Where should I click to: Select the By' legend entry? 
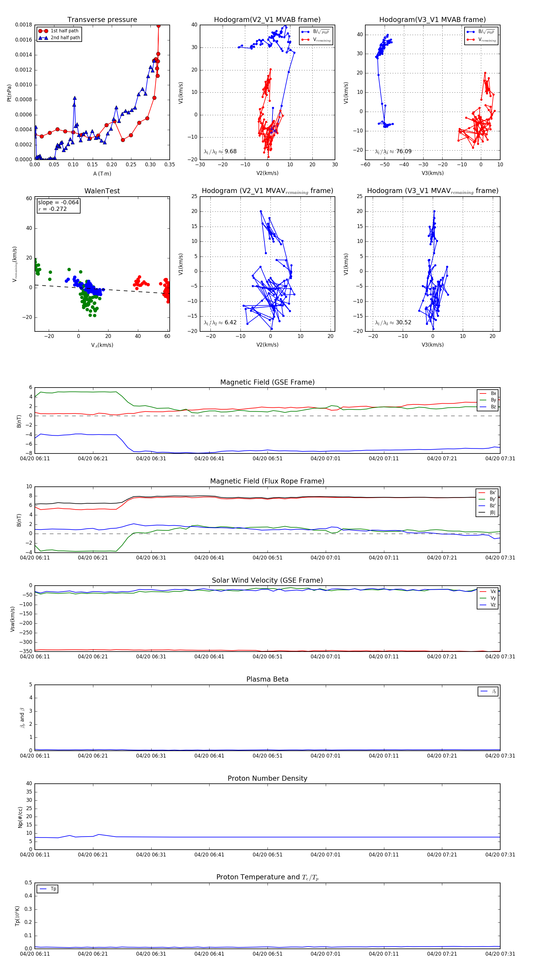point(487,499)
